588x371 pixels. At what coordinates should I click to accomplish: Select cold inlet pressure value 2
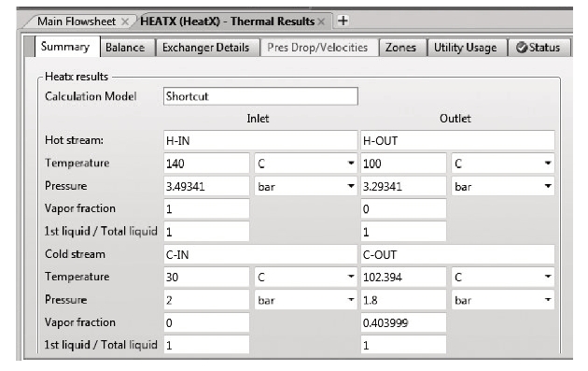click(206, 300)
